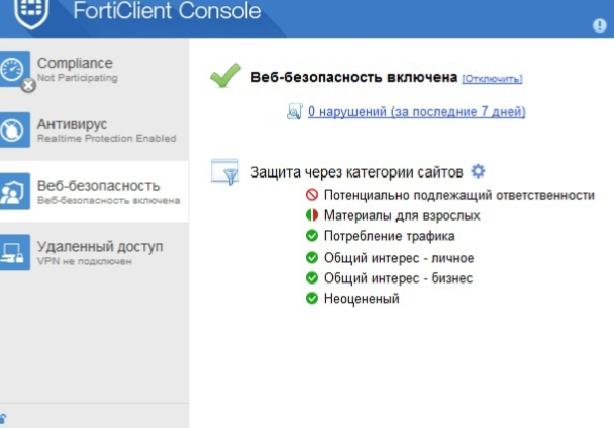This screenshot has width=614, height=428.
Task: Click the category filter funnel icon
Action: click(225, 171)
